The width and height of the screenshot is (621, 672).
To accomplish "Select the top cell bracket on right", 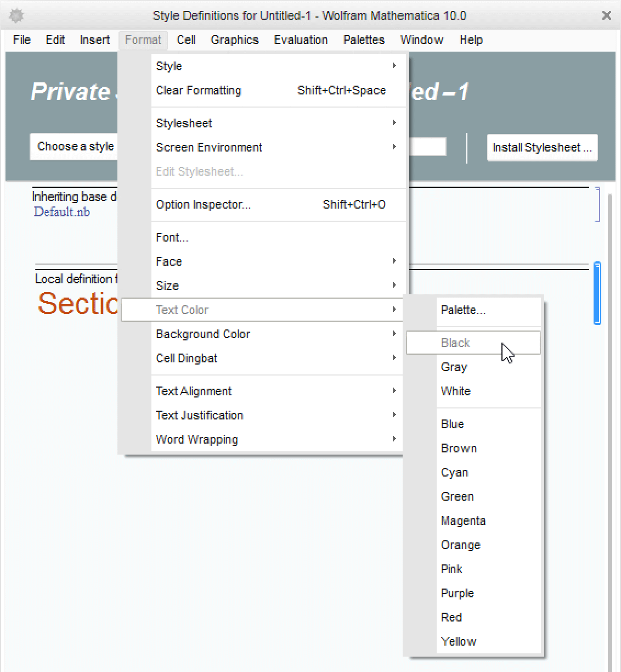I will tap(597, 204).
